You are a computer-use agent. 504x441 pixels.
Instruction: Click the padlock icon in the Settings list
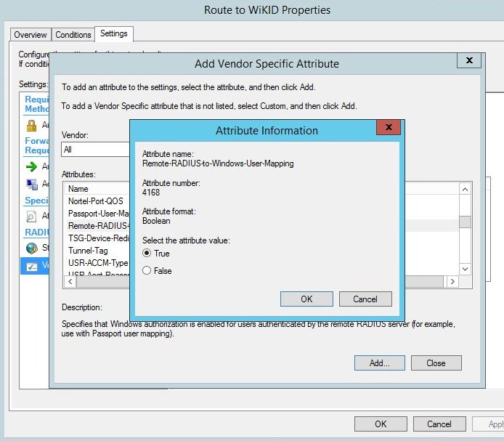31,125
